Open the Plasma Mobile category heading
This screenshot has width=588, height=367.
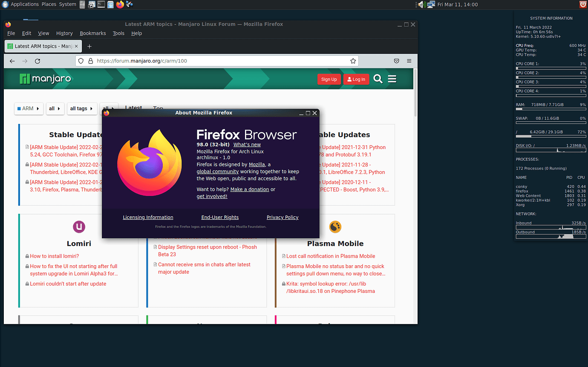[x=335, y=244]
